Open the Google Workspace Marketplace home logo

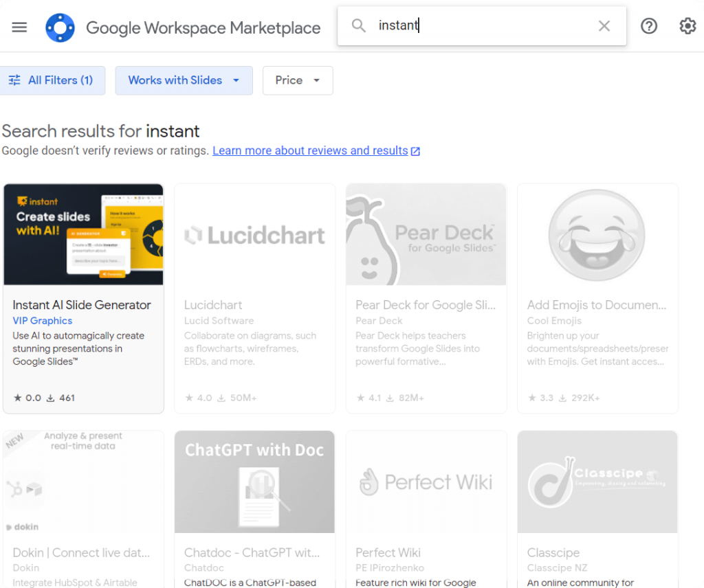(60, 27)
